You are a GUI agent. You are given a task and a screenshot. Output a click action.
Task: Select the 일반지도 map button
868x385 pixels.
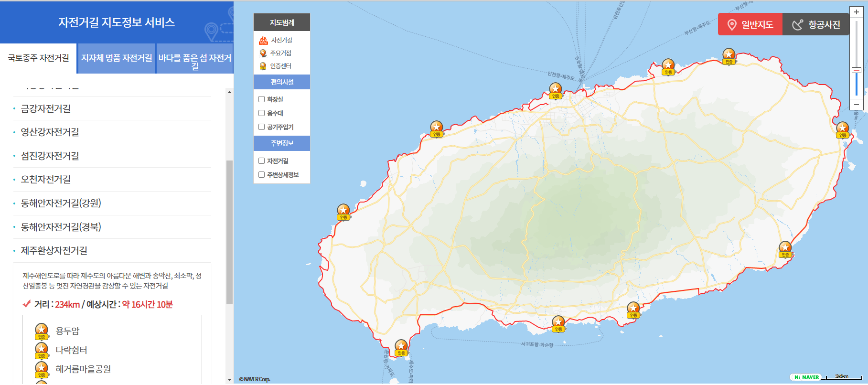750,24
